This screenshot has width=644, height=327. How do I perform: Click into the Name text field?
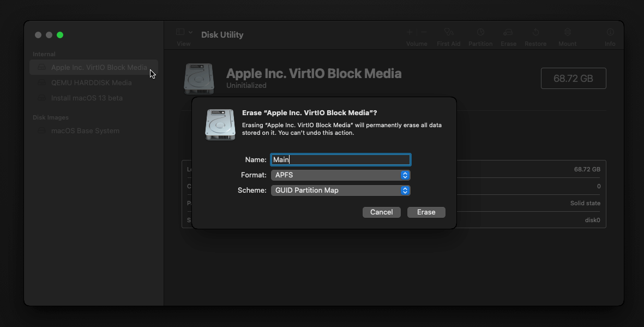click(340, 159)
